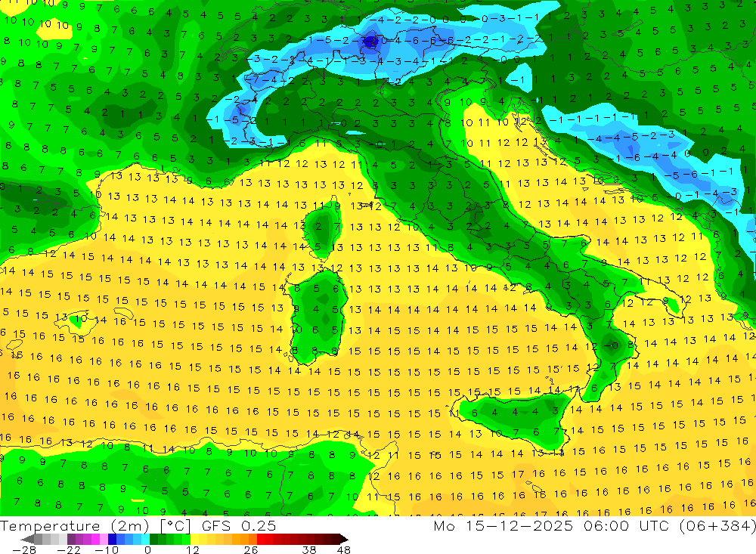Select the bright magenta legend swatch
Screen dimensions: 756x554
(95, 539)
